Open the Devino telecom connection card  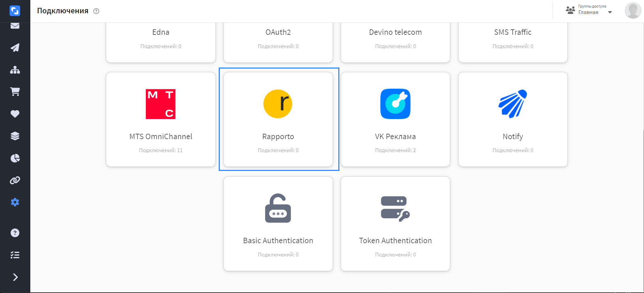(x=395, y=42)
